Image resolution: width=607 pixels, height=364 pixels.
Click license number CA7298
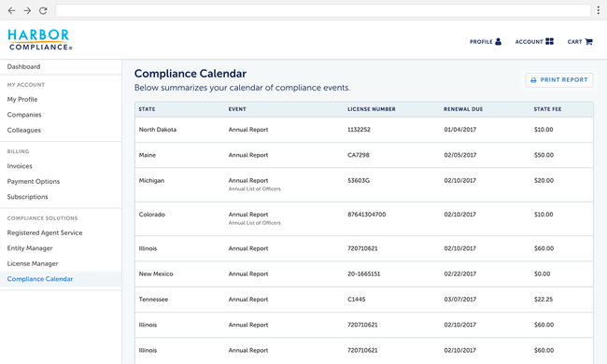pyautogui.click(x=359, y=155)
